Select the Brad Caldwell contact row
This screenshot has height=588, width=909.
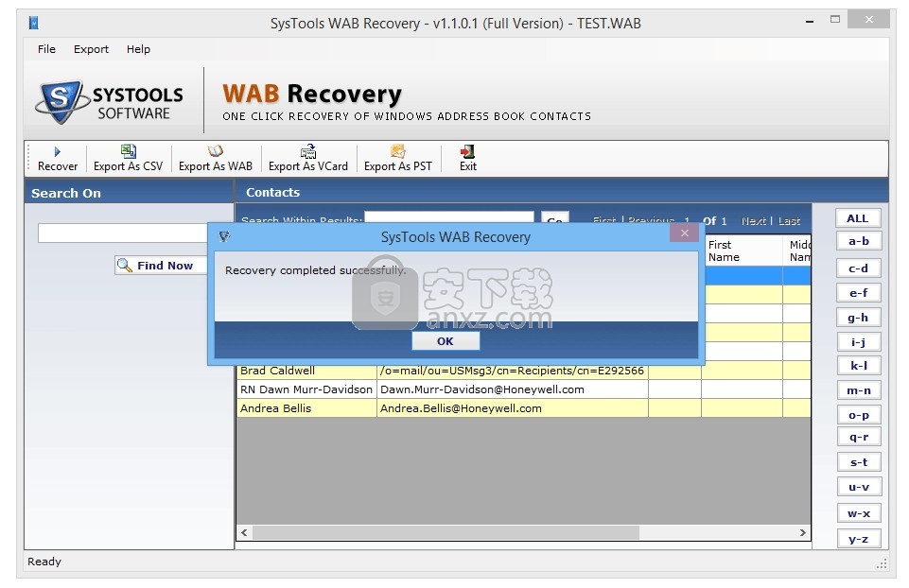(523, 371)
